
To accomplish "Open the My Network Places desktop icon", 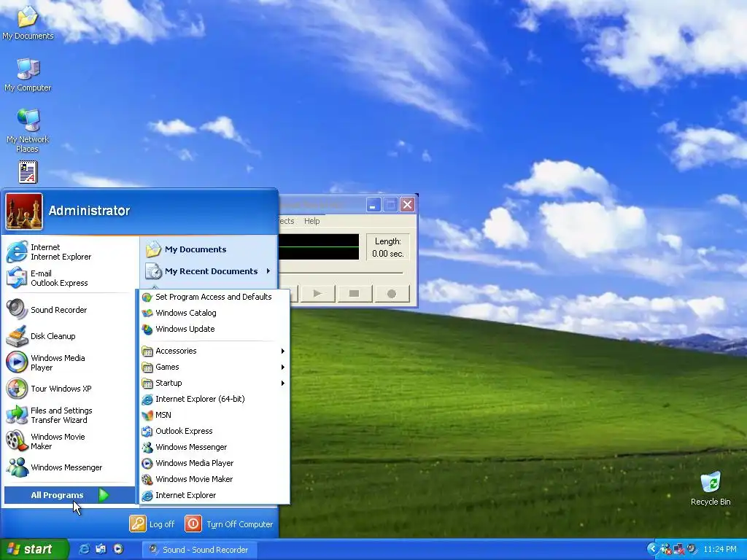I will click(28, 131).
